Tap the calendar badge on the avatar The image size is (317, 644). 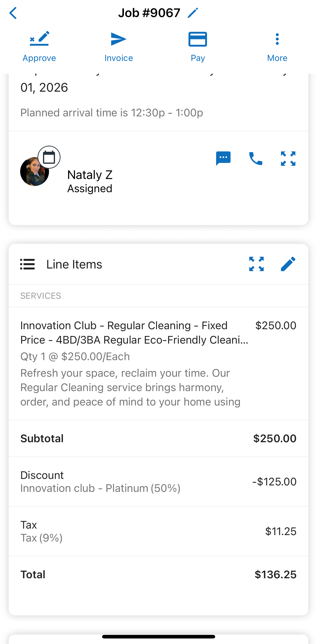[x=49, y=157]
